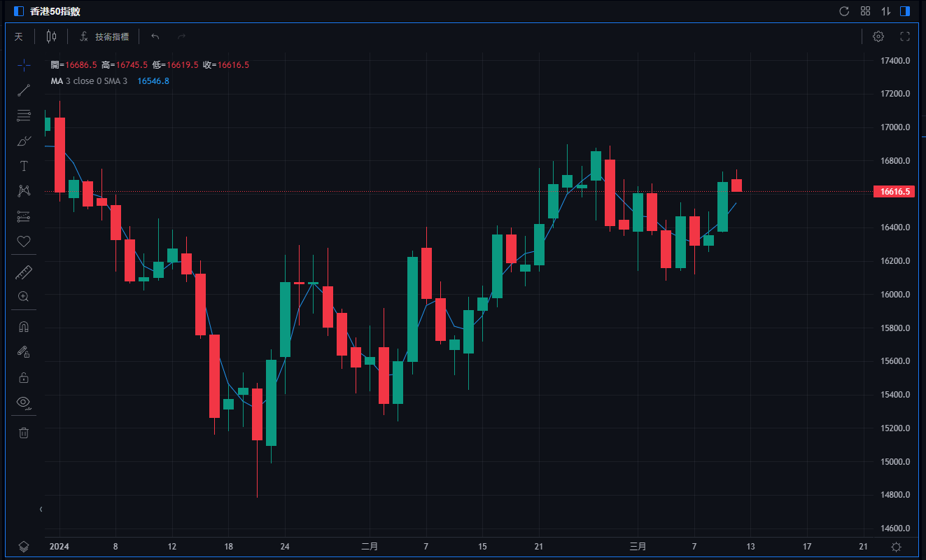Select the ruler measure tool
Image resolution: width=926 pixels, height=560 pixels.
click(24, 272)
